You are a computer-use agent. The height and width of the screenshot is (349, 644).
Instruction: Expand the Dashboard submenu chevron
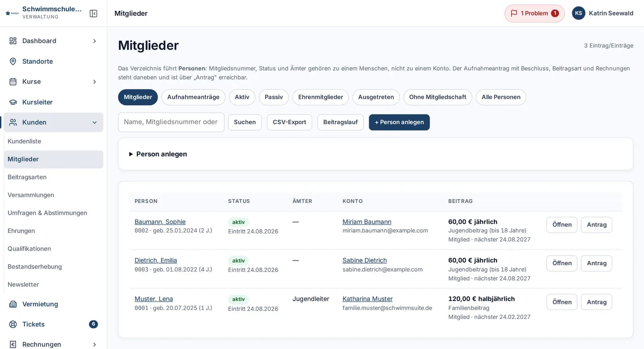coord(95,41)
